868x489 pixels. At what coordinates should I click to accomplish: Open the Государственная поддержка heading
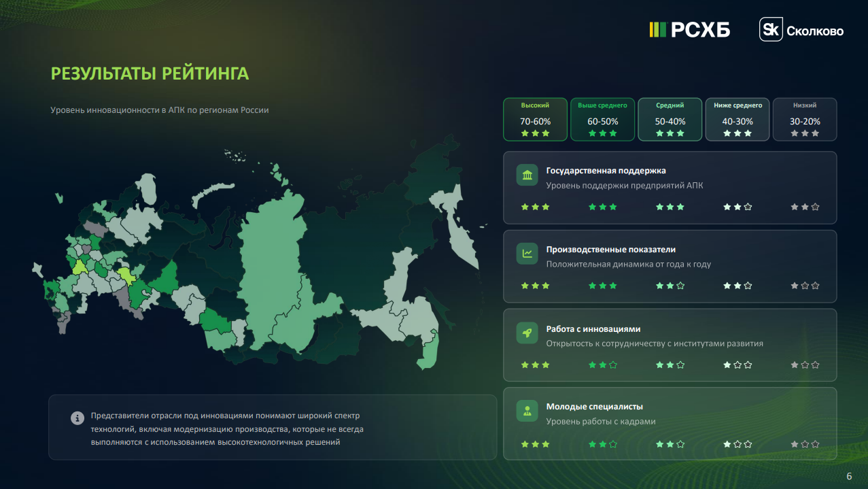click(606, 171)
